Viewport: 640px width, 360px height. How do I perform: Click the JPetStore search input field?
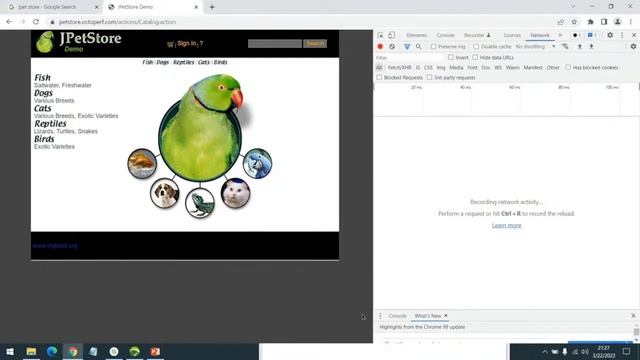coord(275,44)
